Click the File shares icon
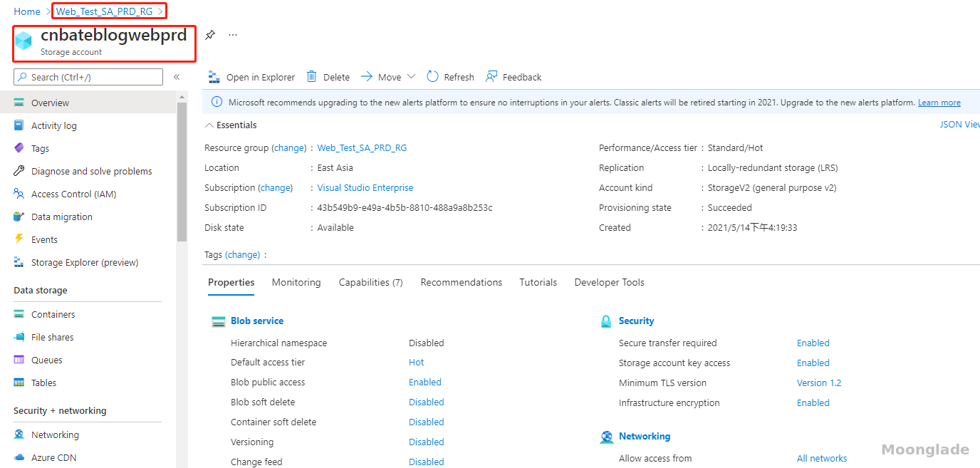 tap(19, 337)
